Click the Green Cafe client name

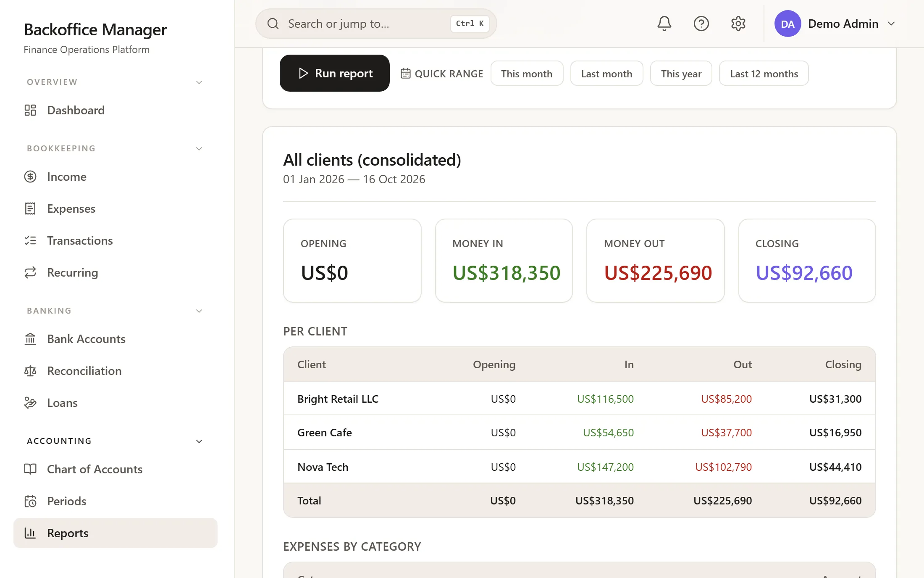pos(324,433)
